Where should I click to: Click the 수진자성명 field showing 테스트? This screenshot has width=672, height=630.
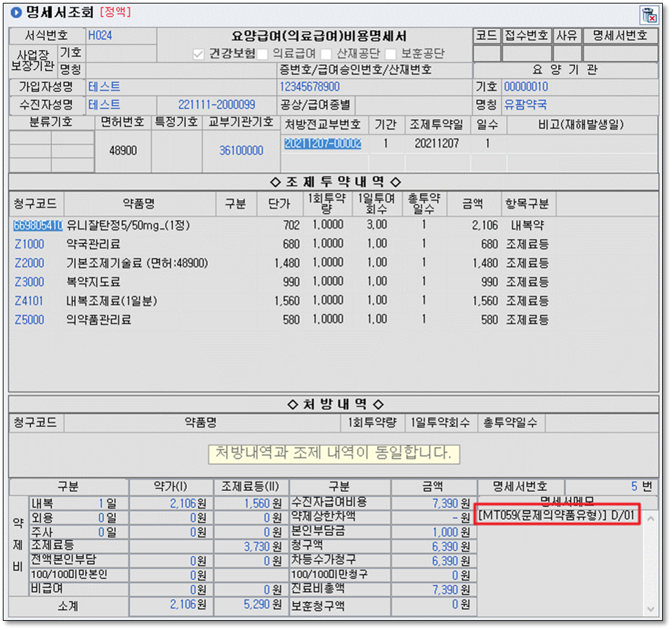104,105
